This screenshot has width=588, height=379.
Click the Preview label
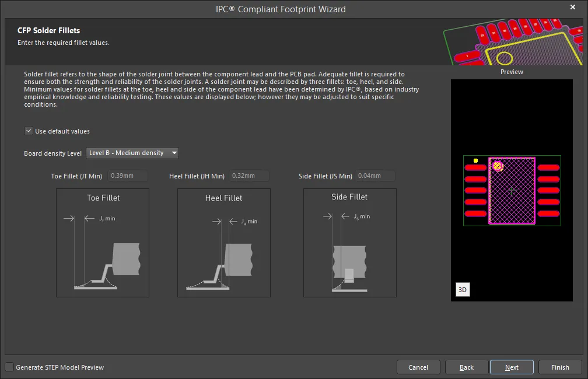[512, 72]
